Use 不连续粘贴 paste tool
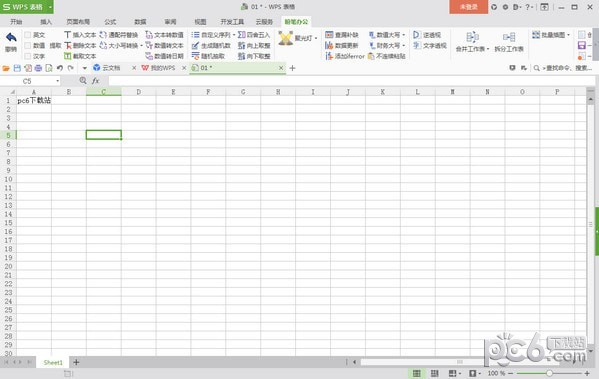Image resolution: width=599 pixels, height=379 pixels. [387, 56]
